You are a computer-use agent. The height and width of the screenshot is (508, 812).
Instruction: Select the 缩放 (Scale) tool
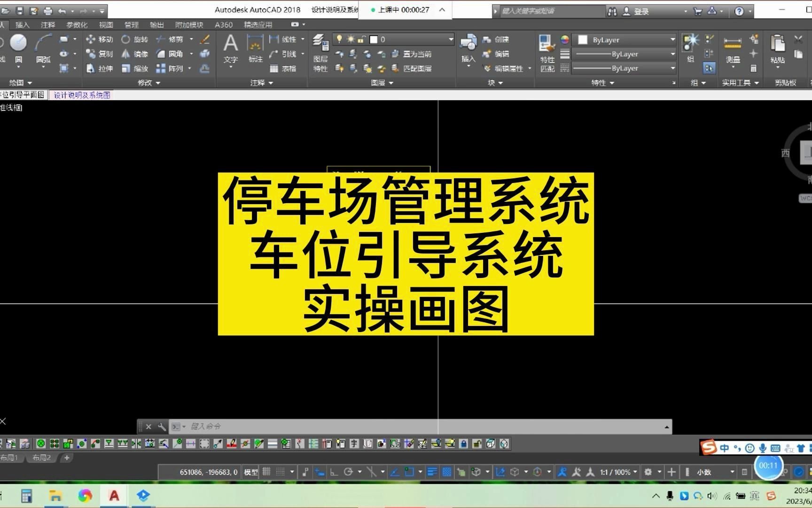[134, 69]
